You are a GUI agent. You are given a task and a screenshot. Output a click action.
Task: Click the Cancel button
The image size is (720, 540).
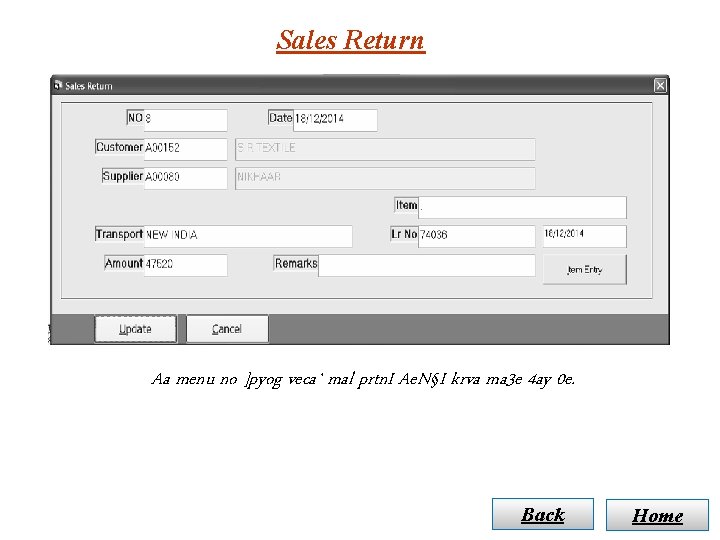click(227, 329)
